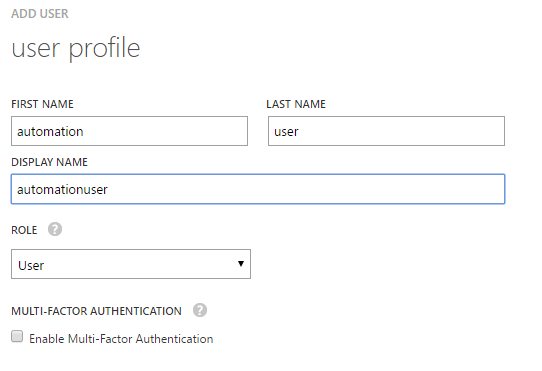The image size is (542, 371).
Task: Click the 'user profile' page title
Action: 76,48
